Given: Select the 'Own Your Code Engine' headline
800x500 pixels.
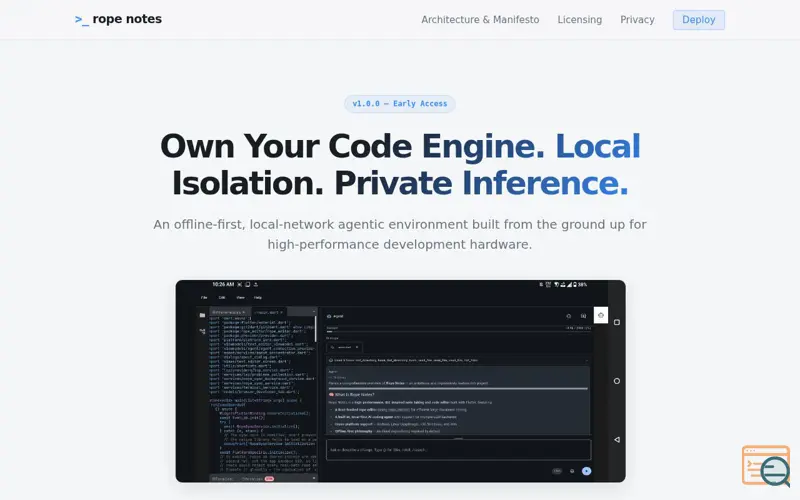Looking at the screenshot, I should 400,165.
